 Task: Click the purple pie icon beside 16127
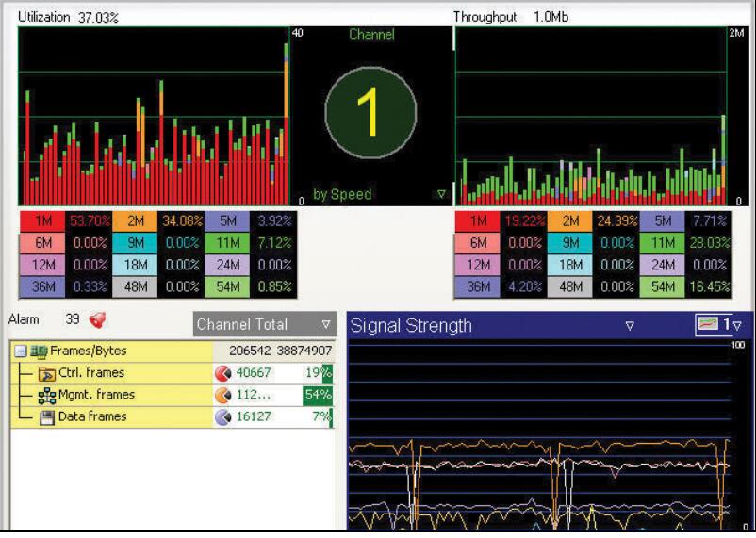(222, 417)
